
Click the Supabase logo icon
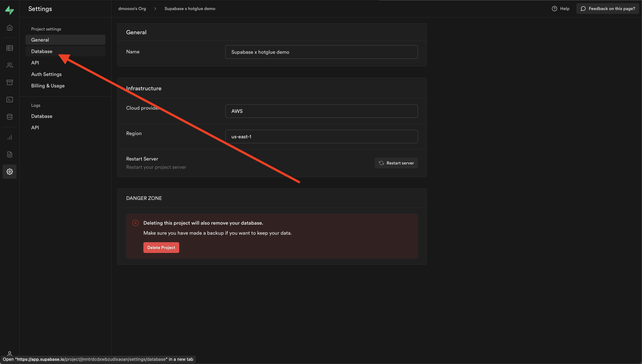(9, 10)
